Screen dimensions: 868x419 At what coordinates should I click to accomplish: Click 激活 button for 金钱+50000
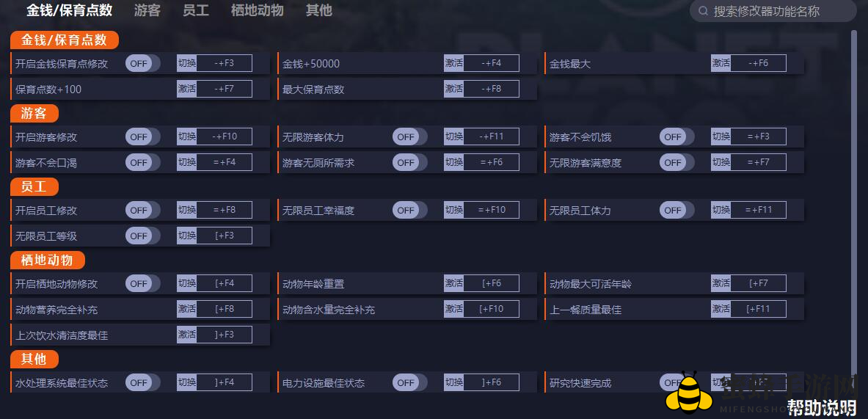tap(453, 63)
